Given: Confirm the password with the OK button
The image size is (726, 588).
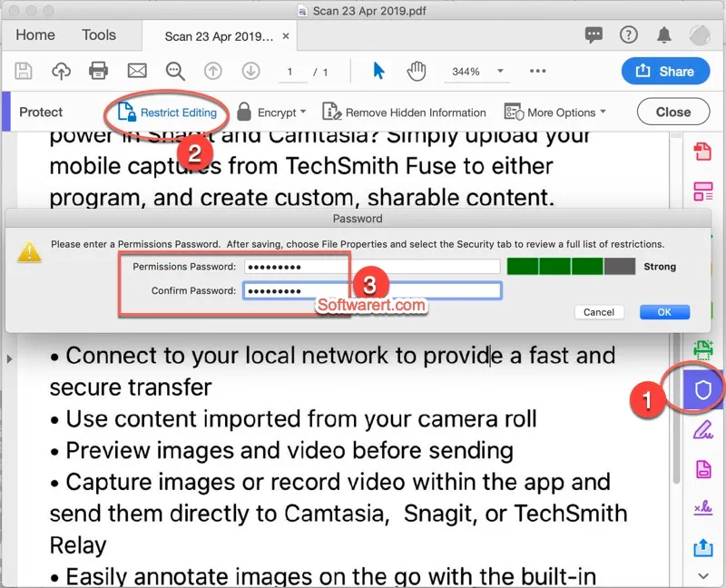Looking at the screenshot, I should pyautogui.click(x=664, y=311).
